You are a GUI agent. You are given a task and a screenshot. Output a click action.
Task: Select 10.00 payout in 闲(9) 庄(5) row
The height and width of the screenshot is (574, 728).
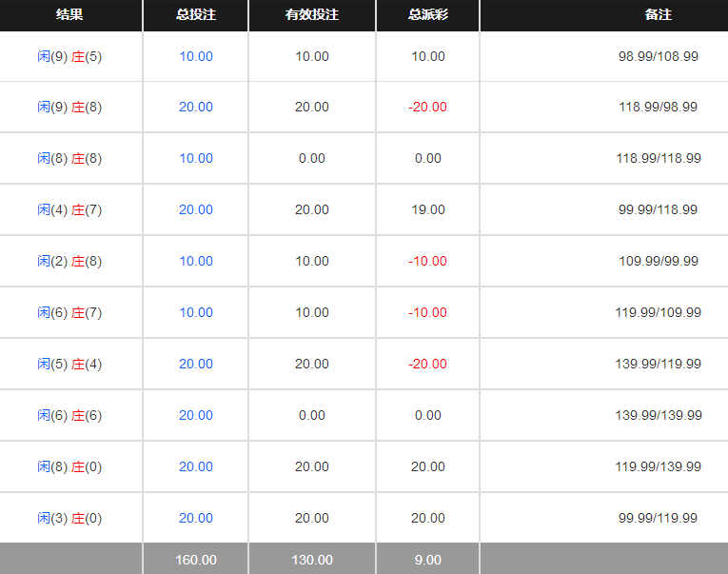428,57
